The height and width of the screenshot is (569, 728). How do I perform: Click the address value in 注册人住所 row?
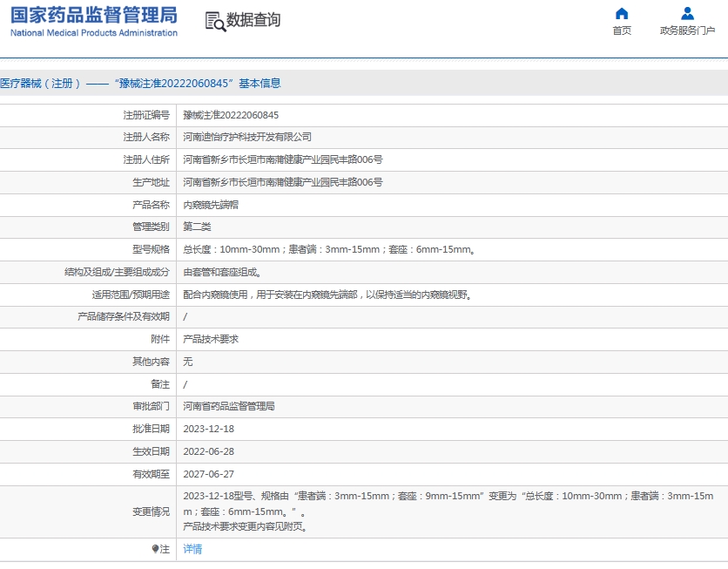pyautogui.click(x=283, y=159)
